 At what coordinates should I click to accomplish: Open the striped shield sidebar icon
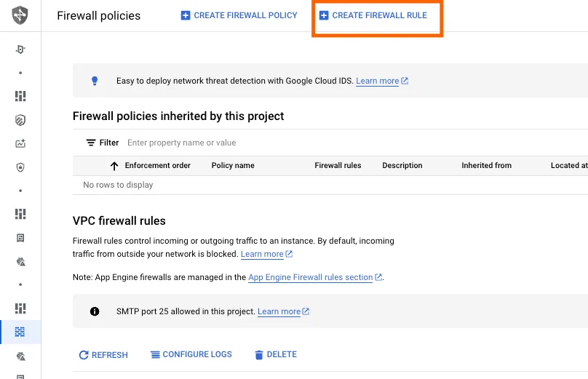(x=20, y=120)
